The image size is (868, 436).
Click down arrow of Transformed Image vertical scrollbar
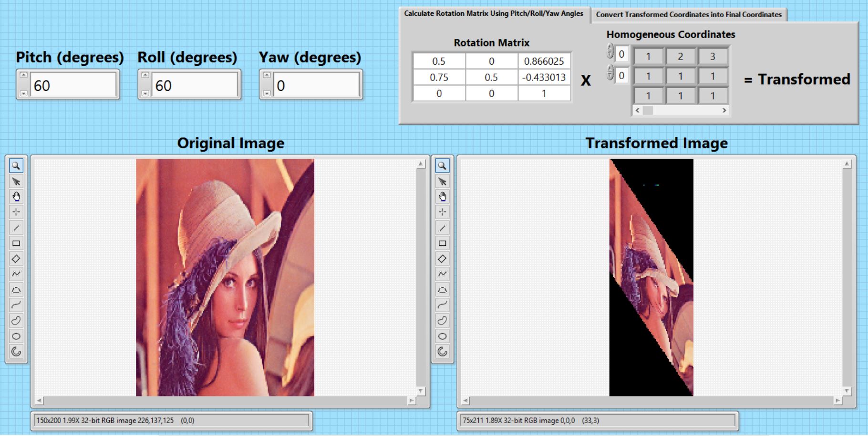coord(847,391)
